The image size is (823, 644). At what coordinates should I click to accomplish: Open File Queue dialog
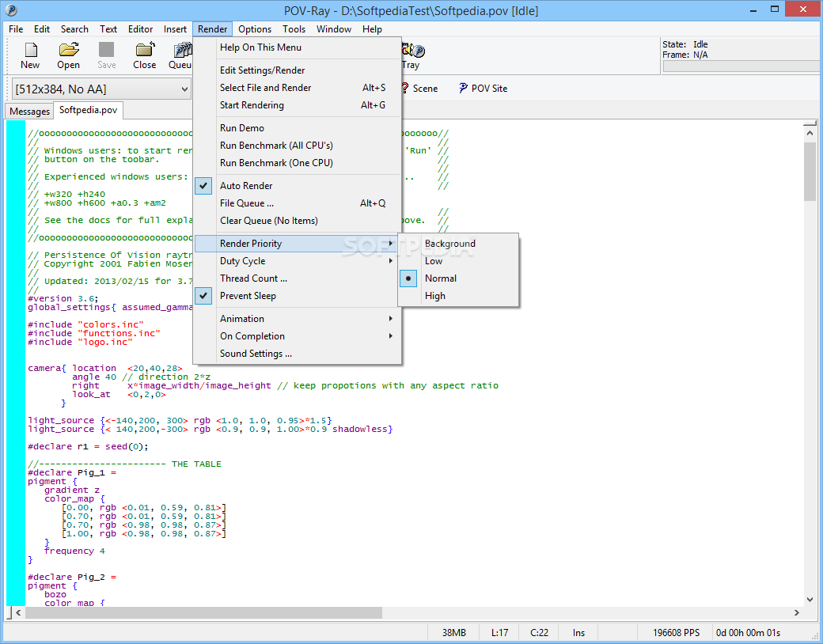298,203
